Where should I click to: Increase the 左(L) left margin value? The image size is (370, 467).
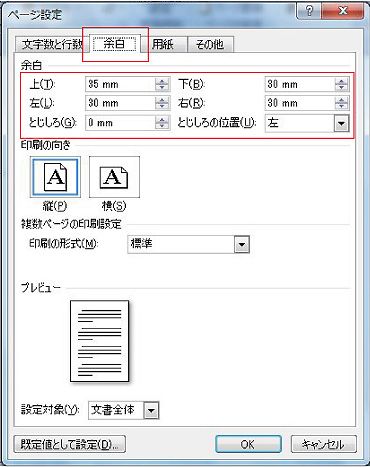162,100
